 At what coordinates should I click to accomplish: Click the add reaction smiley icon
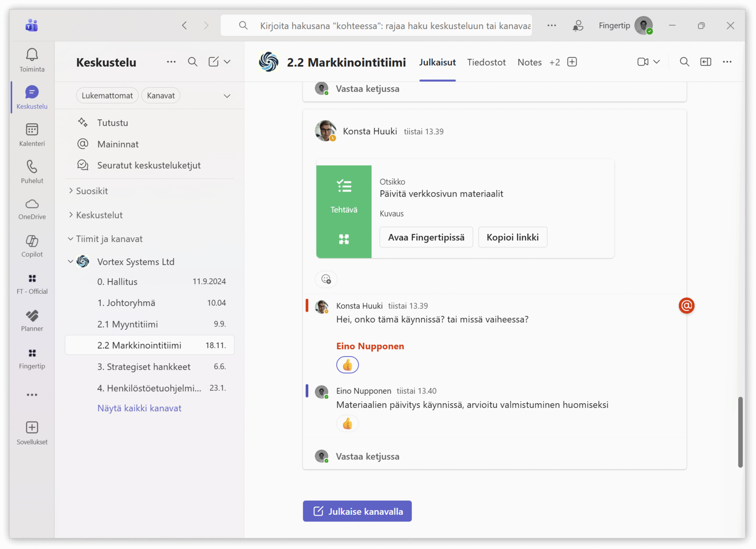coord(326,279)
